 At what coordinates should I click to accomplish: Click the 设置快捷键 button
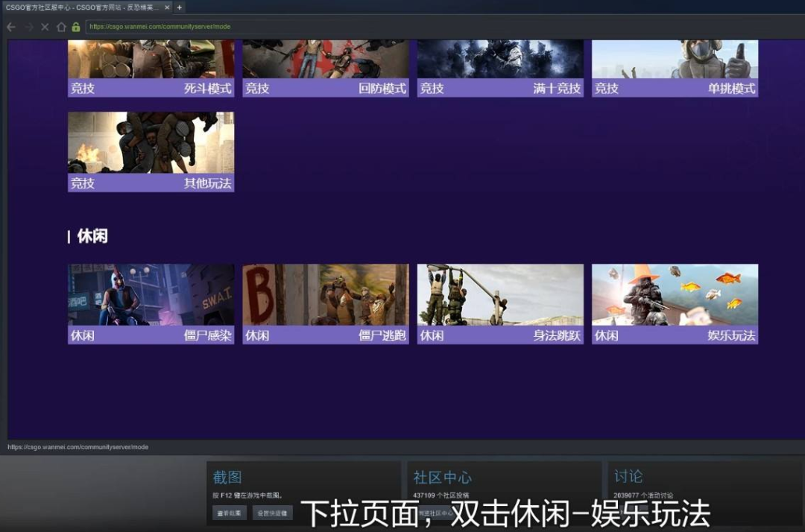click(x=273, y=513)
